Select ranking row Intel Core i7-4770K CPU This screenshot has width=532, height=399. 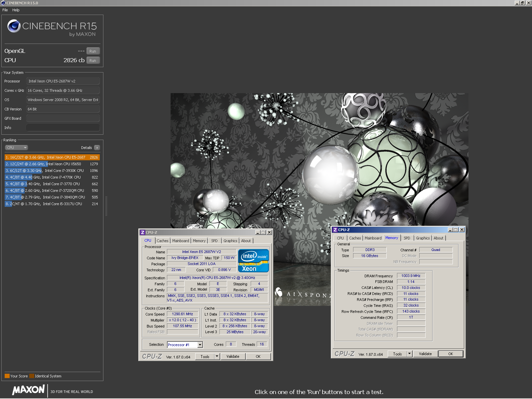pyautogui.click(x=52, y=177)
